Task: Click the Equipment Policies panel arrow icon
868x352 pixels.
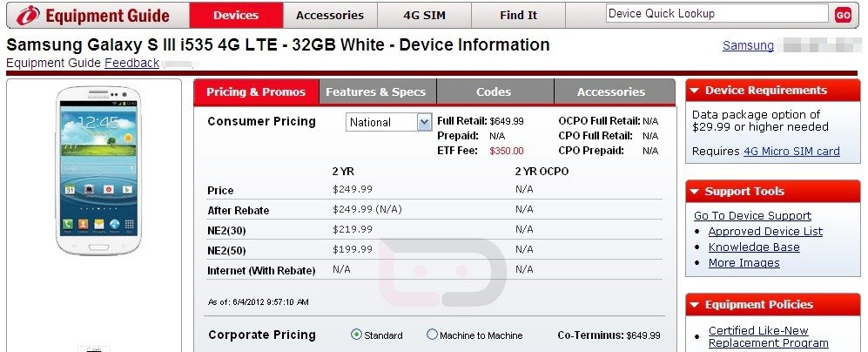Action: pos(695,305)
